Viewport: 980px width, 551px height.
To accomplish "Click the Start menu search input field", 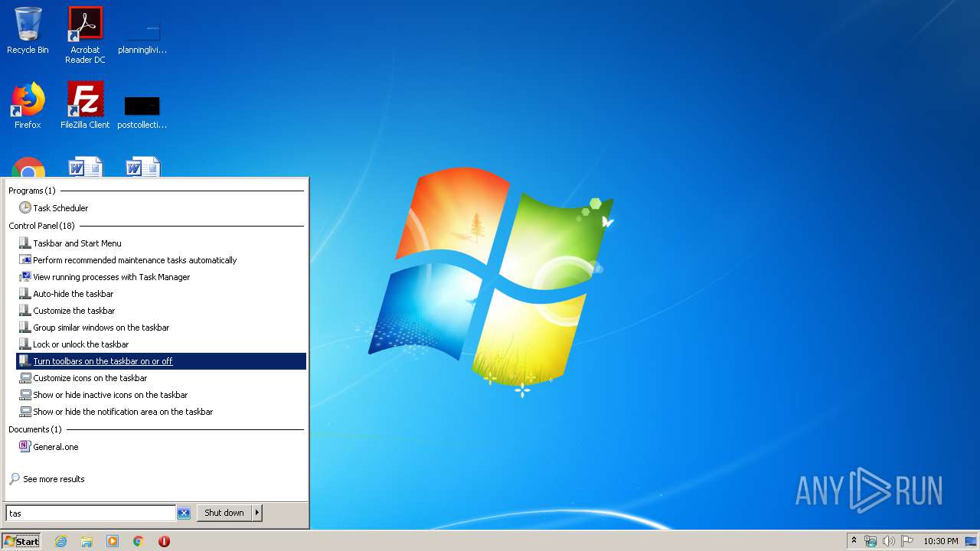I will pyautogui.click(x=91, y=514).
